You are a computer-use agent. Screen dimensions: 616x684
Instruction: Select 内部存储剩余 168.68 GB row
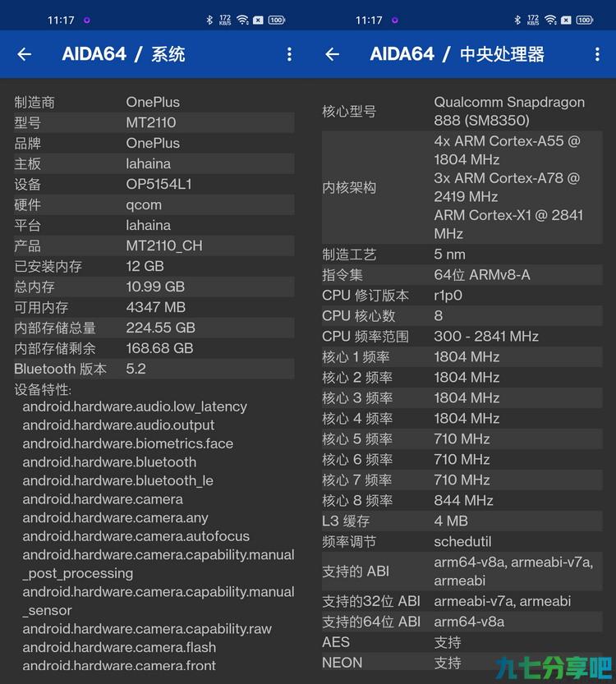tap(154, 348)
